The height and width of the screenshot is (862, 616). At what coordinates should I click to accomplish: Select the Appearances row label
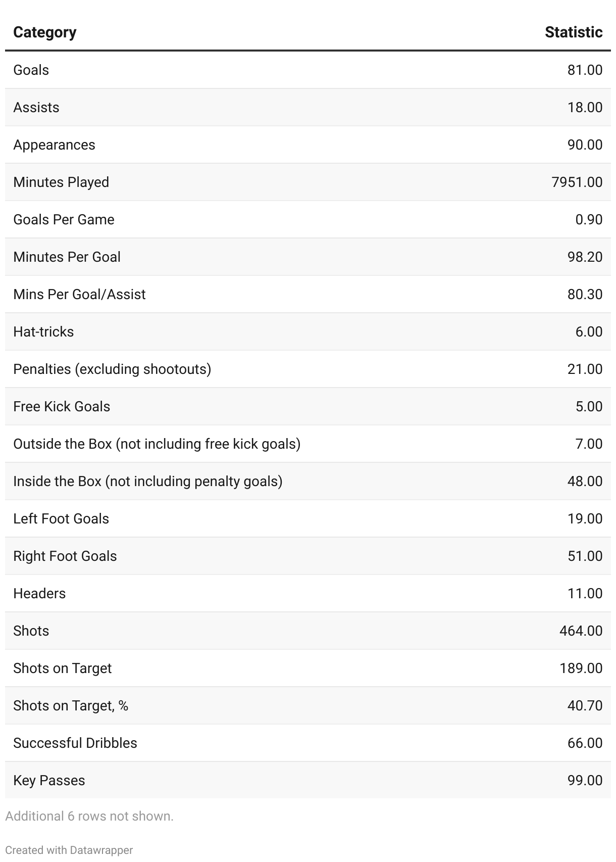pyautogui.click(x=54, y=145)
